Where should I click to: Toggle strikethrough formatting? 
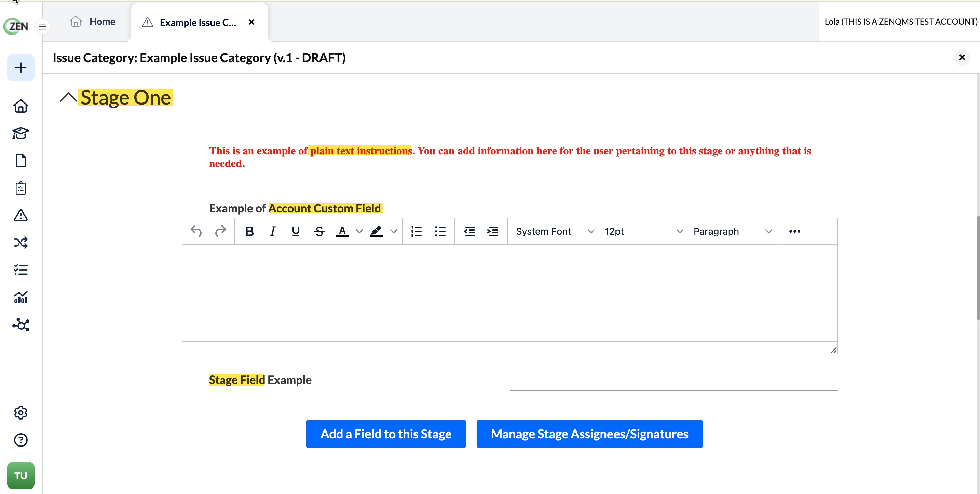coord(319,231)
